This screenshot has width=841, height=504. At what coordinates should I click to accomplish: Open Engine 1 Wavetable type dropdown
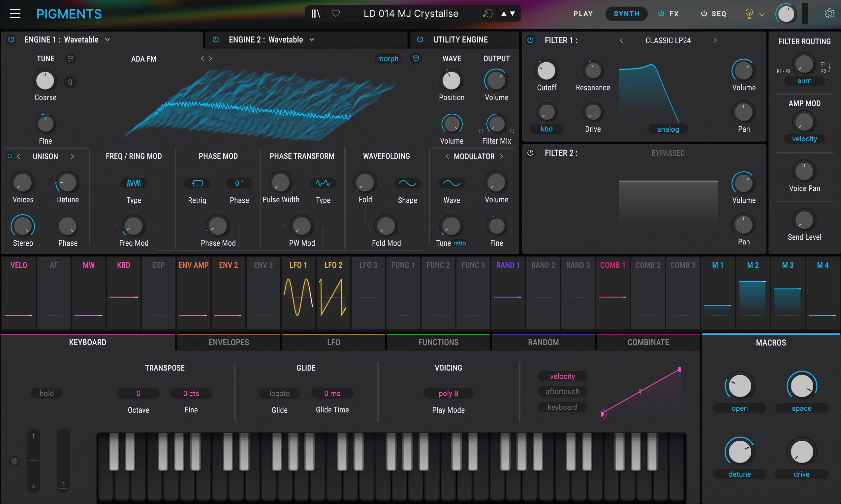(x=108, y=40)
